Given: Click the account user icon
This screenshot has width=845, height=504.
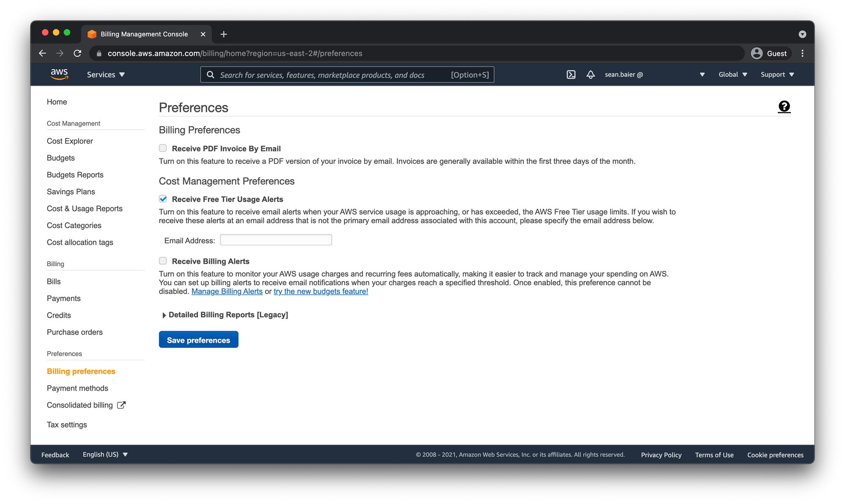Looking at the screenshot, I should (x=757, y=53).
